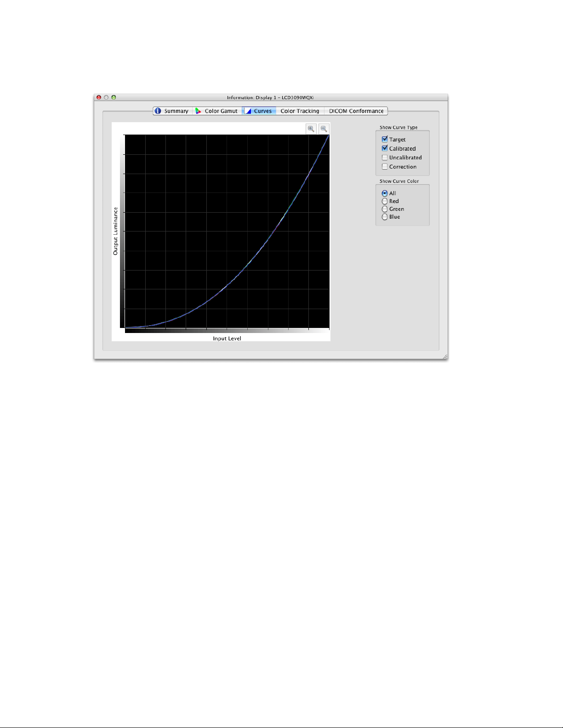This screenshot has width=563, height=728.
Task: Close the Information display window
Action: pyautogui.click(x=99, y=97)
